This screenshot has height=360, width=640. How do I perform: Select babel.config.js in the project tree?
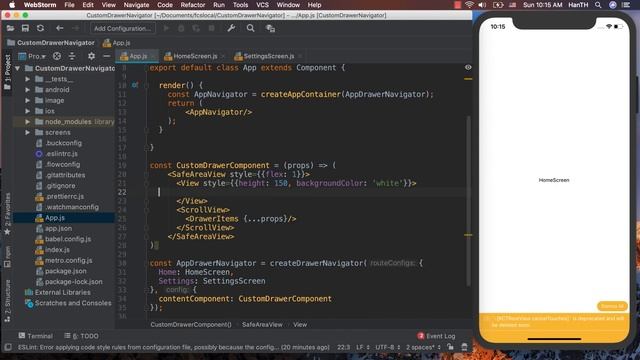68,239
